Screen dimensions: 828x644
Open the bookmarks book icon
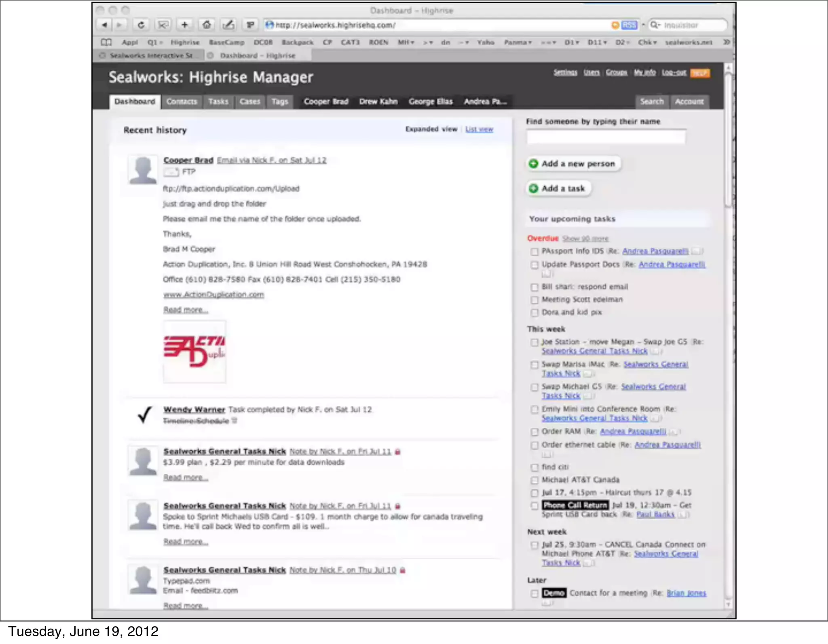coord(106,42)
